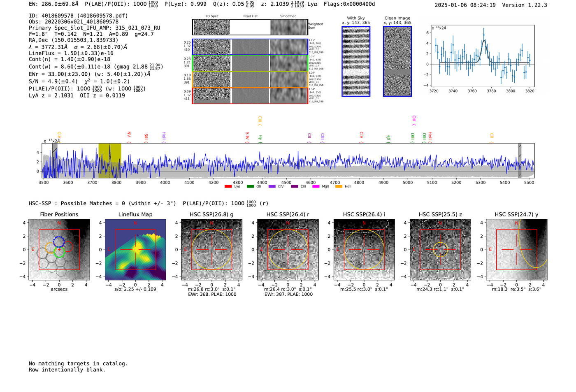Image resolution: width=576 pixels, height=392 pixels.
Task: Click the 2025-01-06 08:24:19 timestamp
Action: click(x=465, y=5)
